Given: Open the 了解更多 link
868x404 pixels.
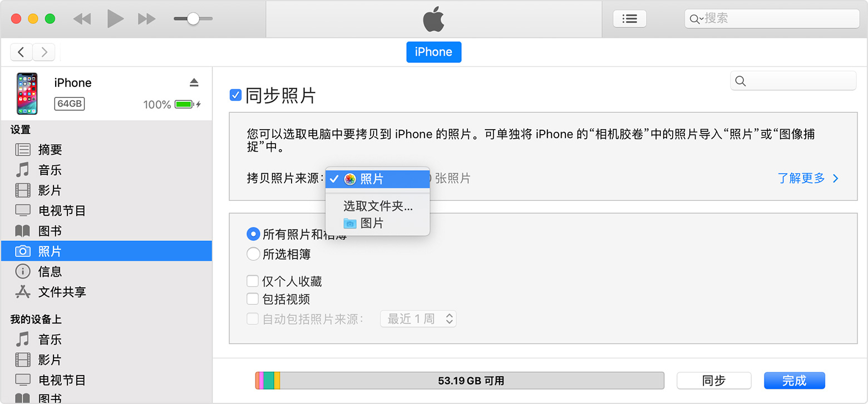Looking at the screenshot, I should 807,179.
